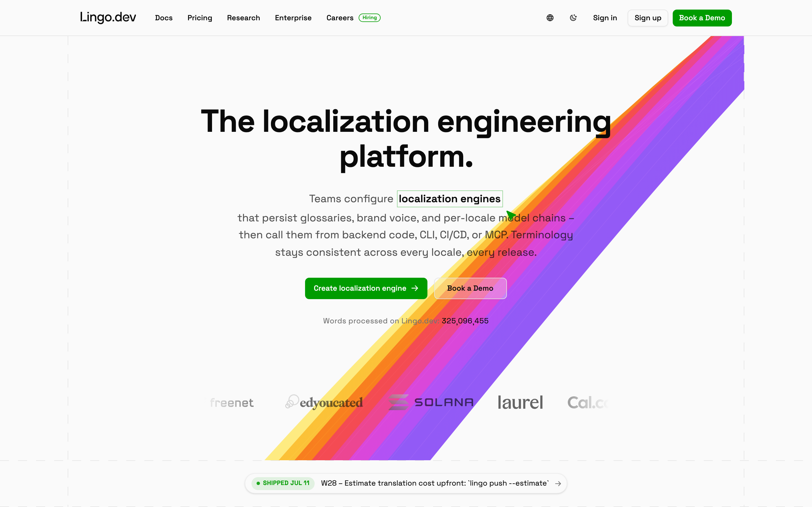Click the laurel logo

click(520, 402)
